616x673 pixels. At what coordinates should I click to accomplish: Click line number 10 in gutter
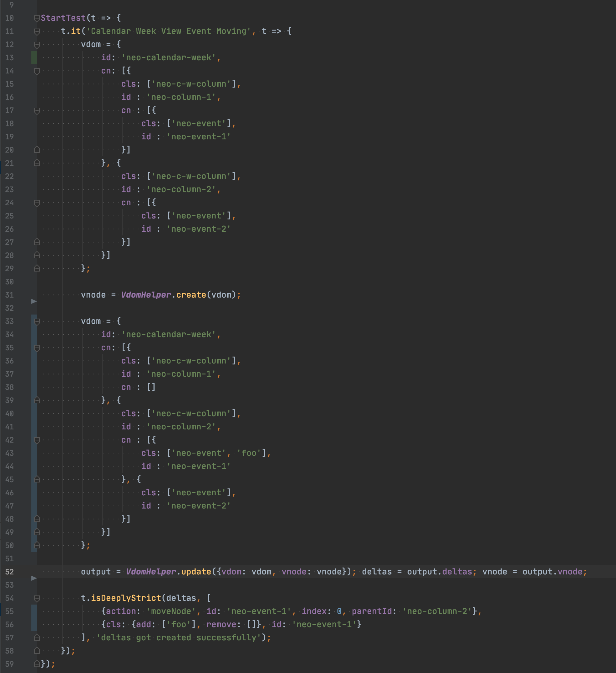pos(9,18)
